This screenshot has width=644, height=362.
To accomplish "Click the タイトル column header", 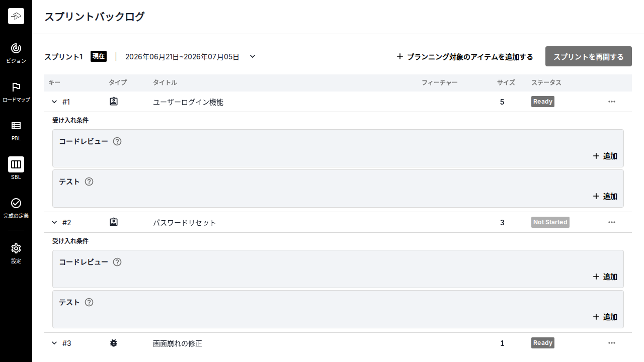I will [x=165, y=82].
